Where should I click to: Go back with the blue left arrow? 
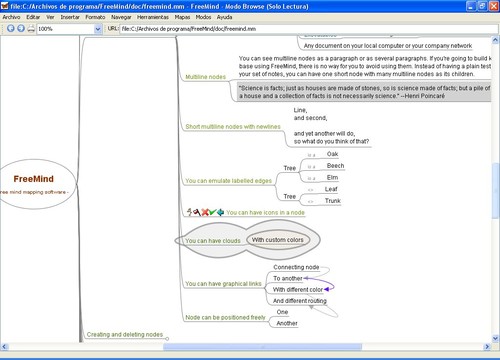[10, 29]
